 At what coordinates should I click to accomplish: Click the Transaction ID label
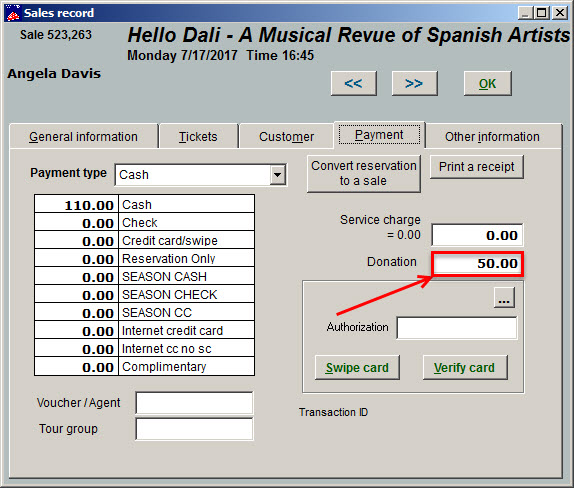[x=333, y=412]
